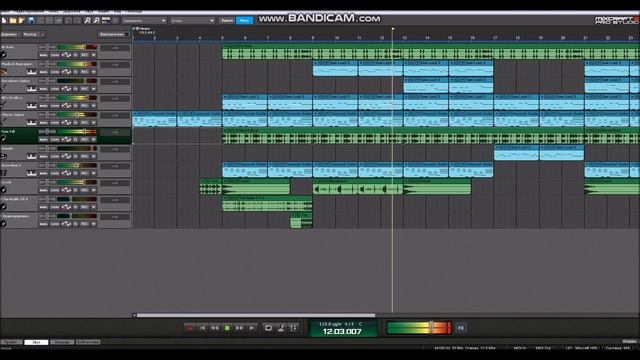Switch to the Микшер tab at bottom

[x=62, y=342]
